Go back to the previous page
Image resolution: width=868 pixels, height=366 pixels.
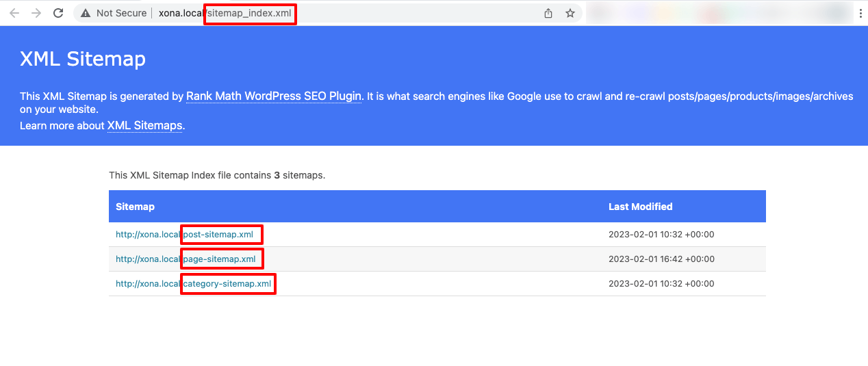click(x=14, y=13)
